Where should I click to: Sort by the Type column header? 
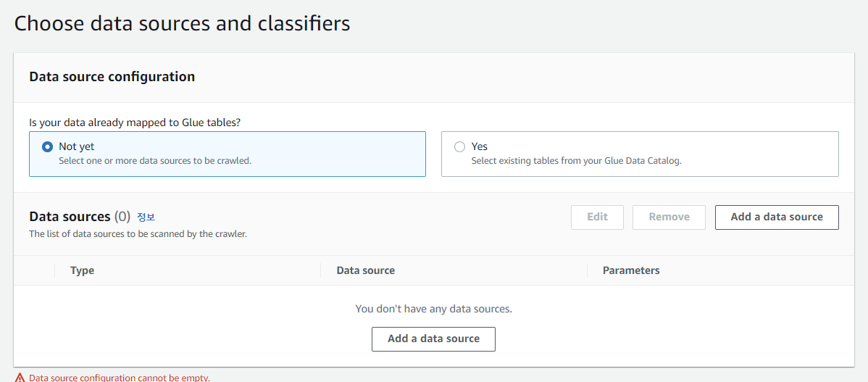coord(83,270)
